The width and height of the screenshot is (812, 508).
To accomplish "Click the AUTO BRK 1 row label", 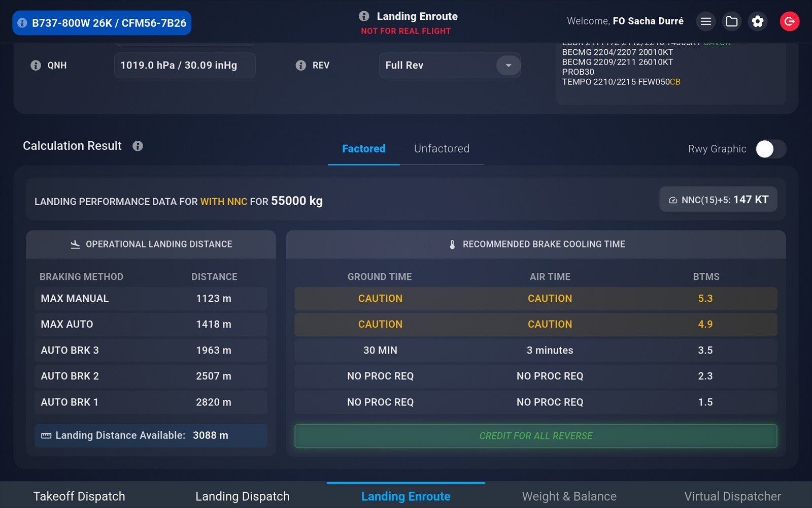I will click(70, 402).
